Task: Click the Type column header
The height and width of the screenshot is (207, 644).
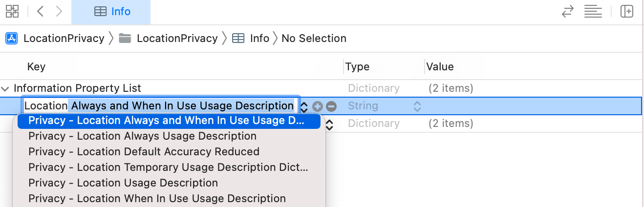Action: tap(357, 66)
